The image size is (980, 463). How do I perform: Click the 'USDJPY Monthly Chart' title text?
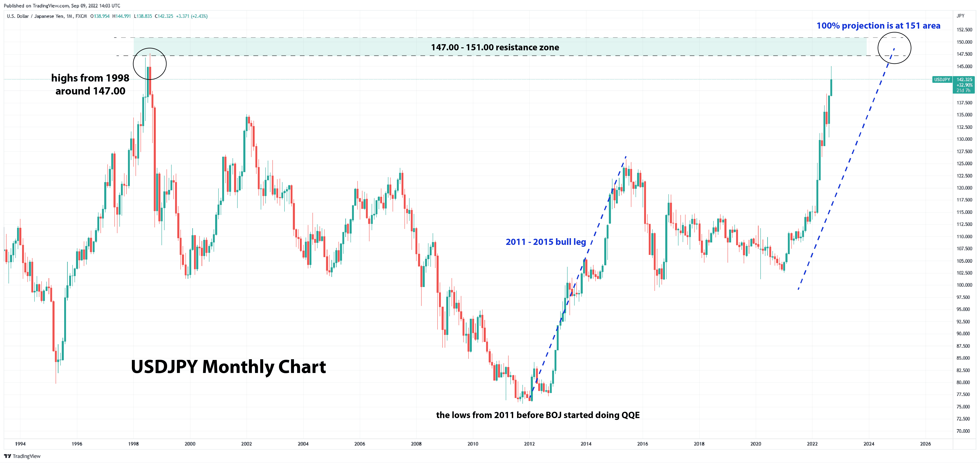[228, 367]
